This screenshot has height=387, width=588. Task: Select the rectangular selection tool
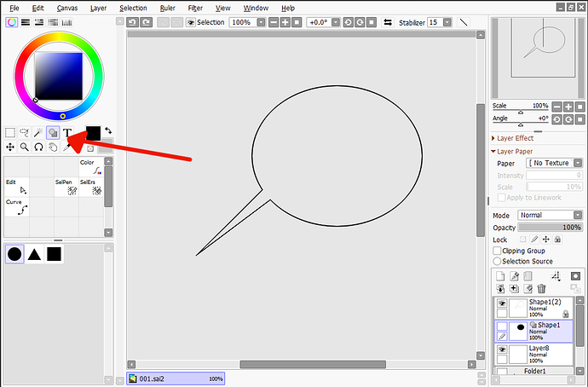click(10, 133)
